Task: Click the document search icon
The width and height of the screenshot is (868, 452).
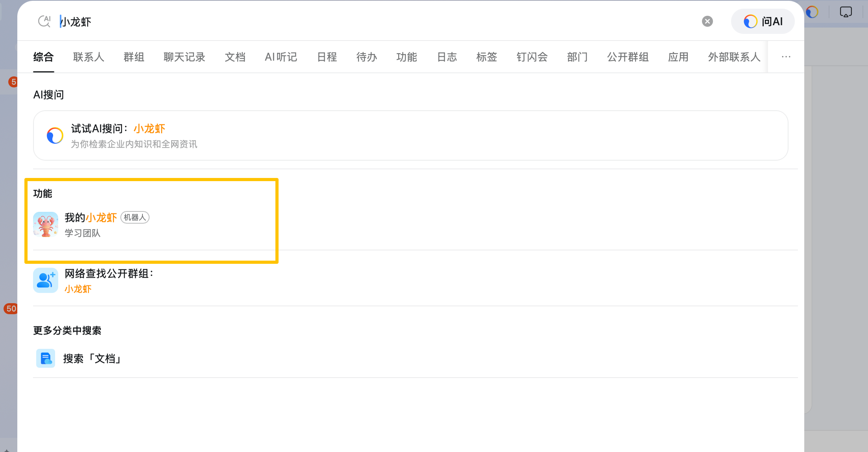Action: coord(46,358)
